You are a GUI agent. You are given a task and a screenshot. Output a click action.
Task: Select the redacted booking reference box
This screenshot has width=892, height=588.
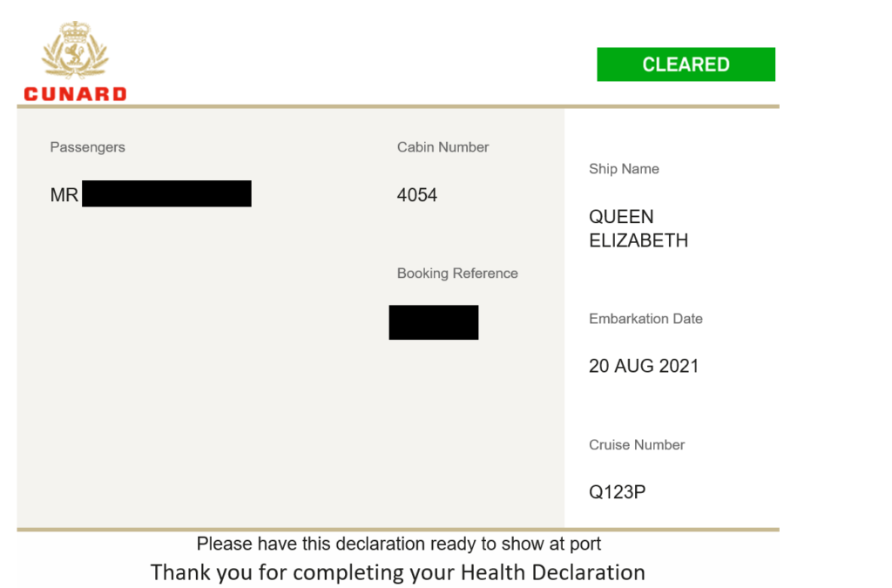(x=434, y=322)
